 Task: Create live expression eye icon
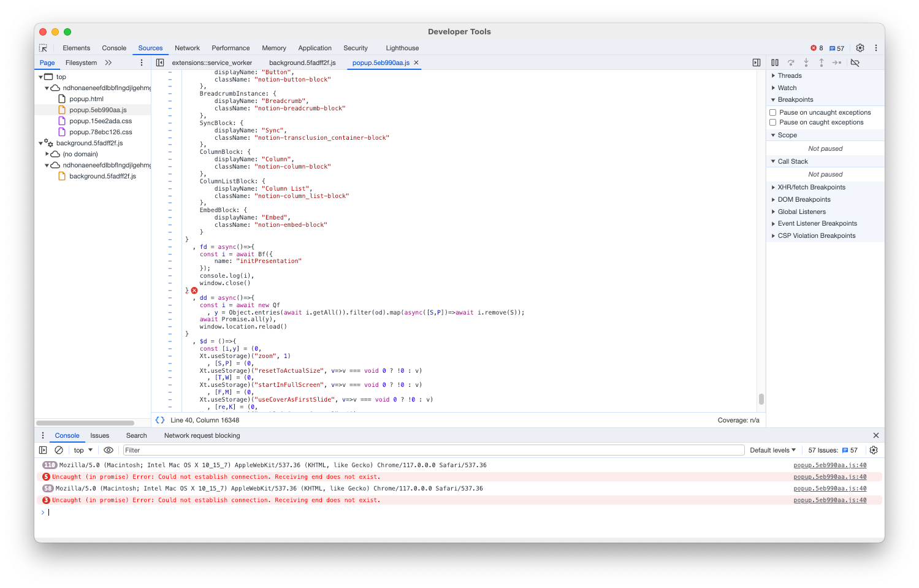point(109,450)
